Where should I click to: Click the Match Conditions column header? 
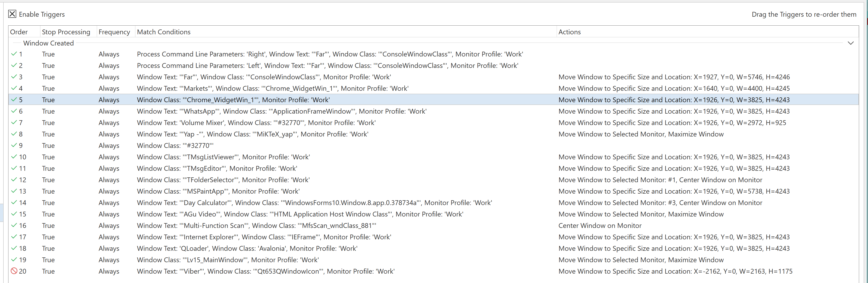[163, 32]
